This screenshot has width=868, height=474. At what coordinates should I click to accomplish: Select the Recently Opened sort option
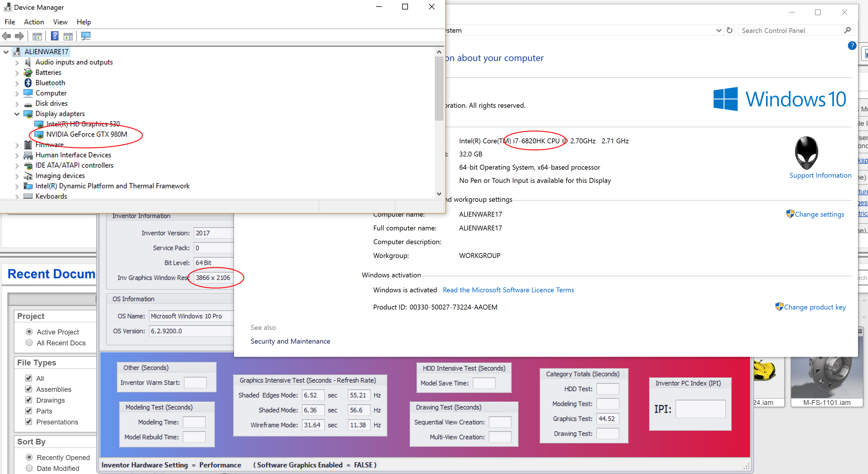tap(29, 457)
